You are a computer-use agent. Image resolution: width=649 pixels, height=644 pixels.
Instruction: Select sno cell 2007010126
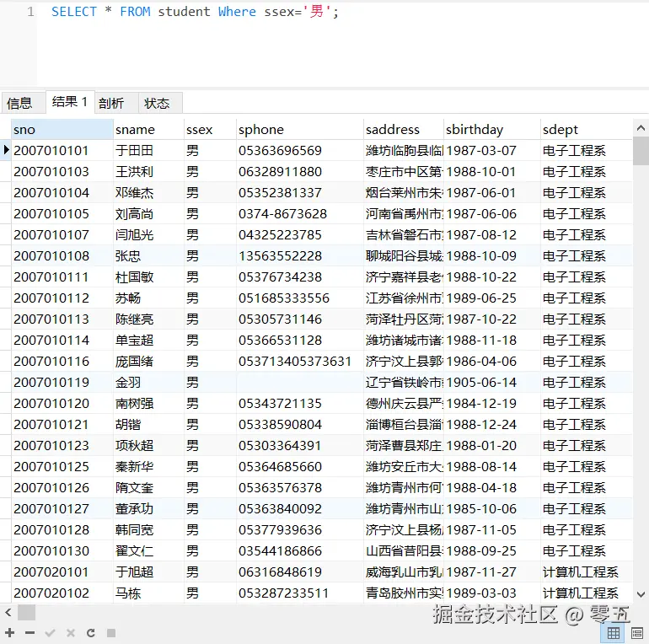point(62,487)
